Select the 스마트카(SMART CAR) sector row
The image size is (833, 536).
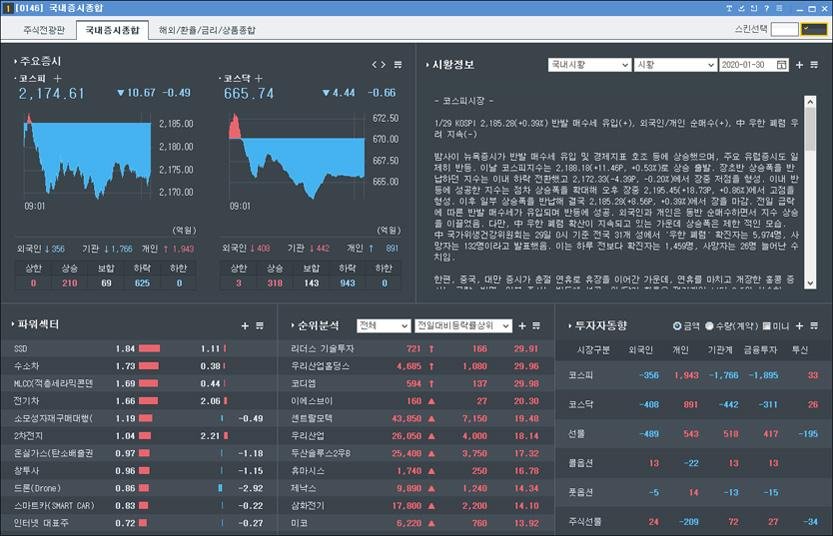(139, 506)
